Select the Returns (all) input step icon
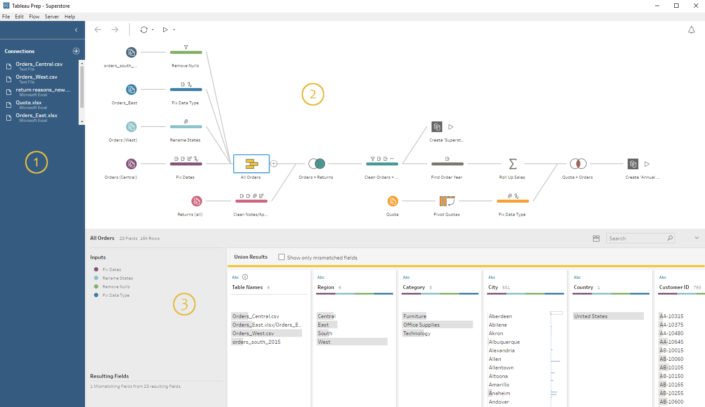The height and width of the screenshot is (407, 705). [196, 201]
